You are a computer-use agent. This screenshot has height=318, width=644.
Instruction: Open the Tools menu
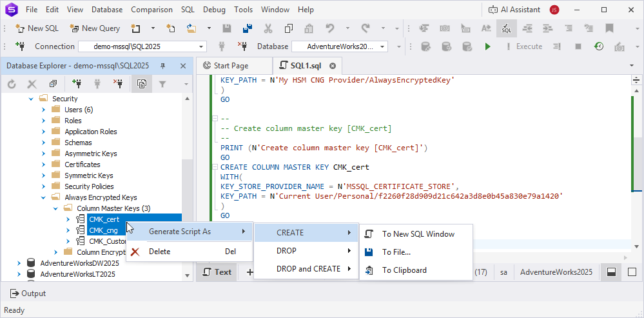pyautogui.click(x=243, y=10)
